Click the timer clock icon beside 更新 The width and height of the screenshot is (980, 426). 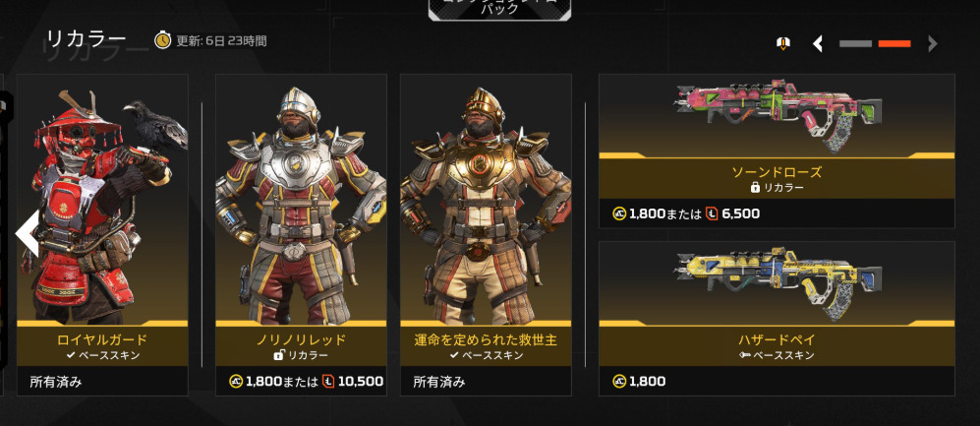tap(162, 40)
